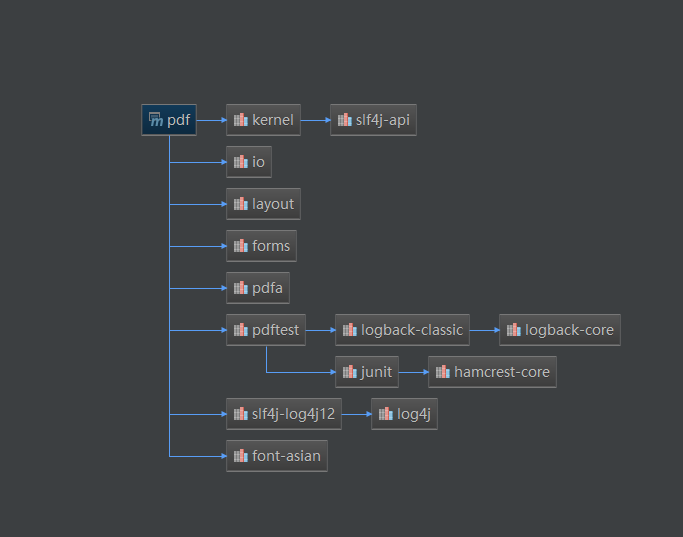
Task: Select the pdfa dependency node
Action: (x=258, y=288)
